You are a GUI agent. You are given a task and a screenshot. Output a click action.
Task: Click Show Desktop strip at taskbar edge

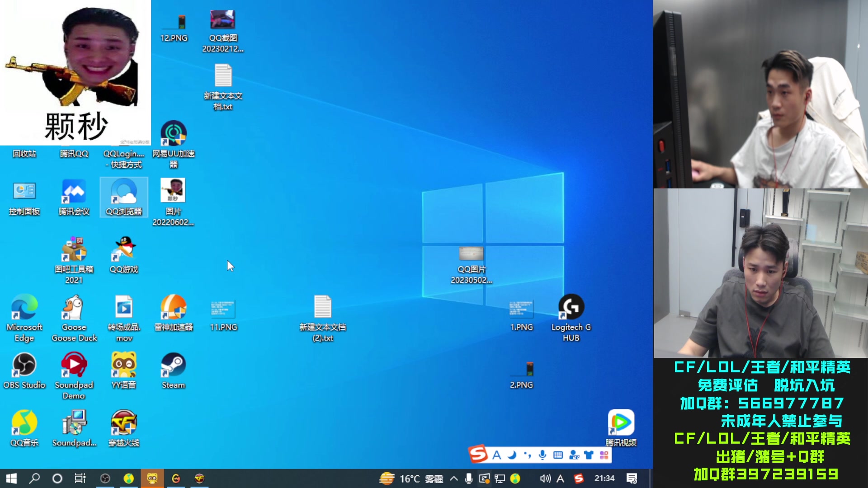pyautogui.click(x=651, y=479)
